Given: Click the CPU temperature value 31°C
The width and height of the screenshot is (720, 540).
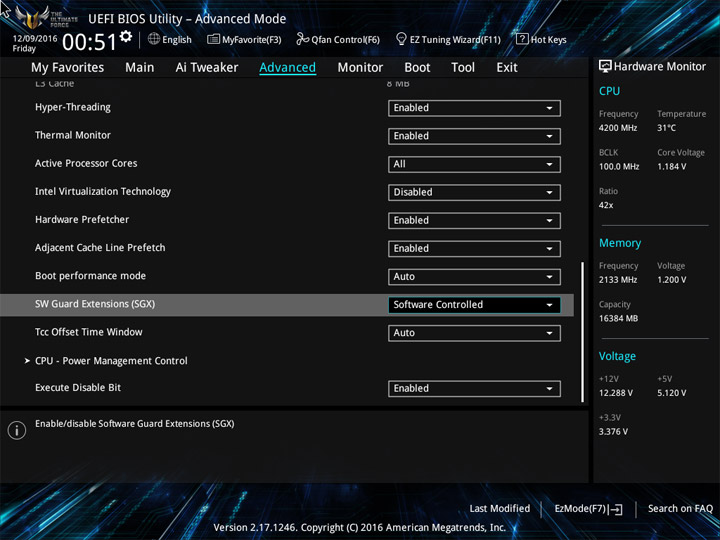Looking at the screenshot, I should tap(666, 128).
